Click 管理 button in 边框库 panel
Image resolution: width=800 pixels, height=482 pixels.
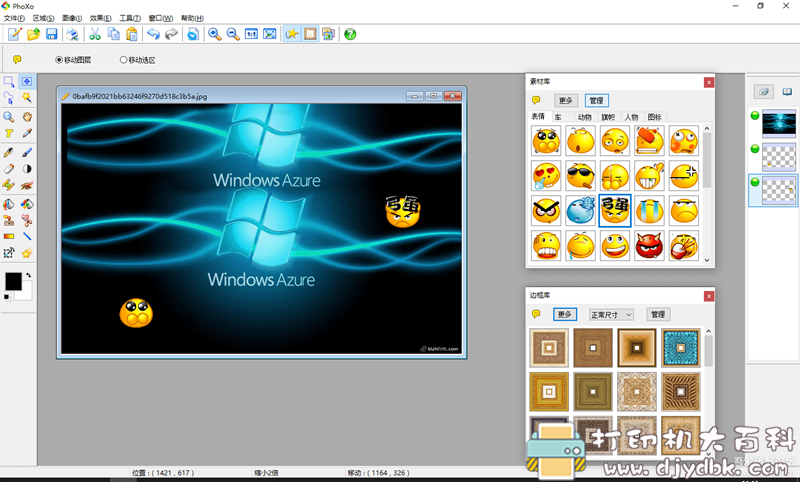point(658,314)
